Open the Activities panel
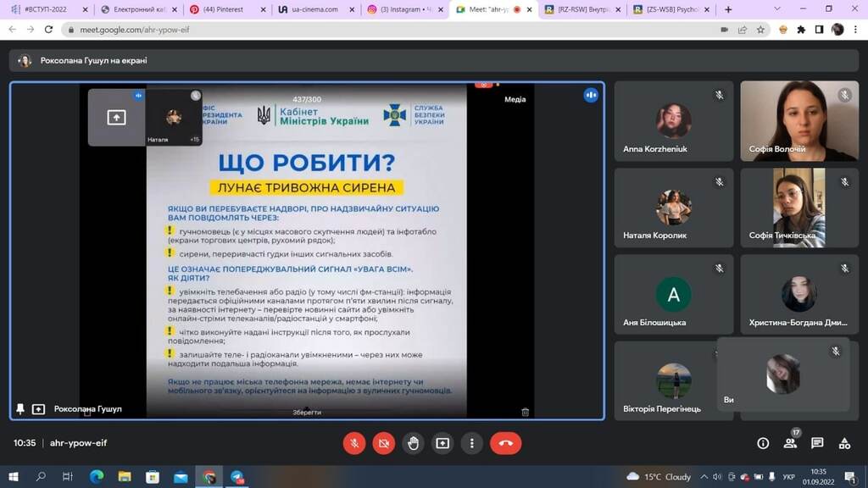The image size is (868, 488). pyautogui.click(x=844, y=443)
